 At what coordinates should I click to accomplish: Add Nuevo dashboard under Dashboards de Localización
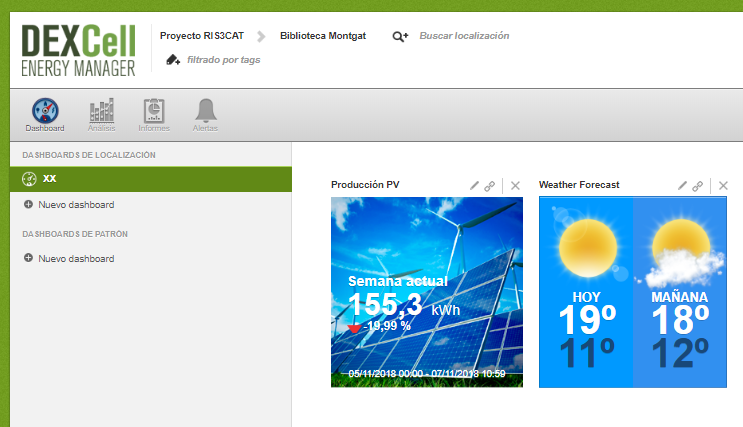pyautogui.click(x=76, y=205)
